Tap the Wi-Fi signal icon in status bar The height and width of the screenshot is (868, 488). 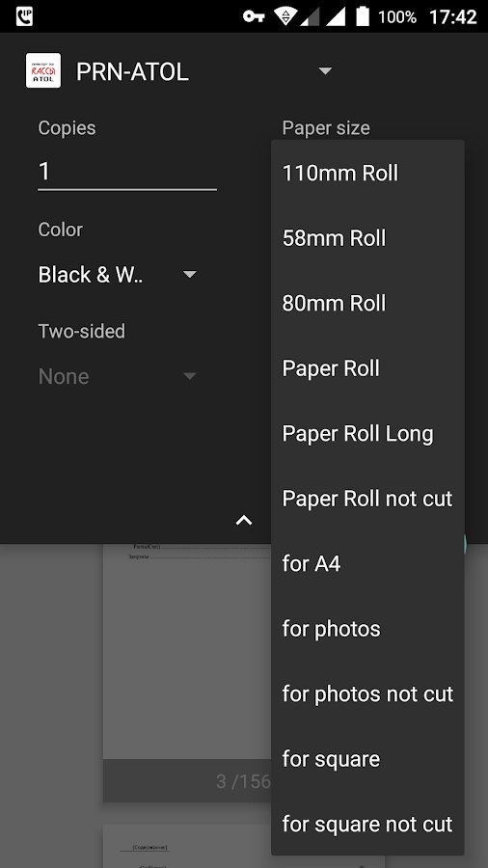pyautogui.click(x=285, y=16)
